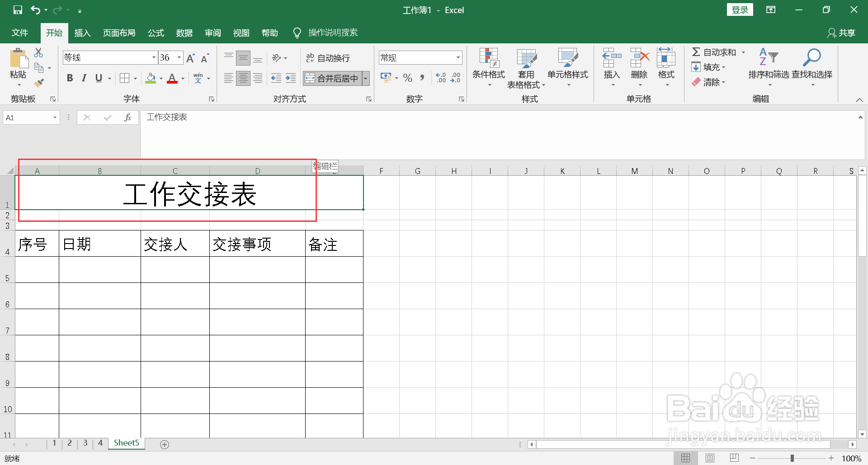Enable 自动换行 text wrapping
The height and width of the screenshot is (465, 868).
[329, 58]
